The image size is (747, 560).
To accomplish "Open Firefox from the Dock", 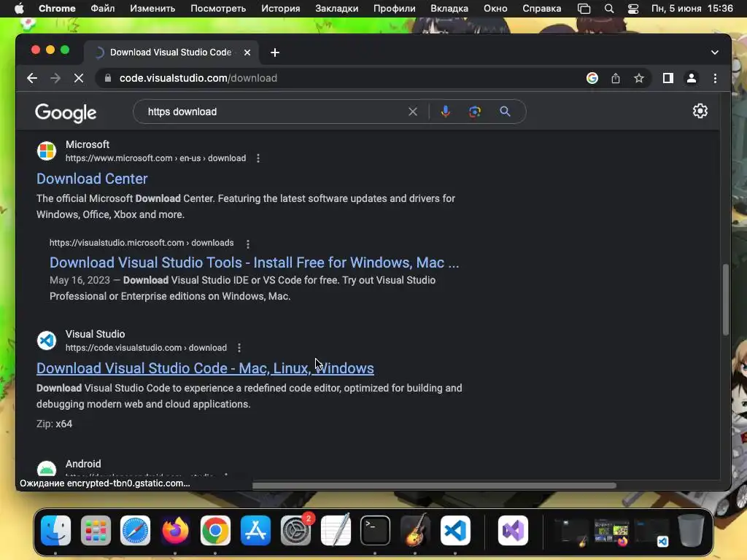I will point(175,530).
